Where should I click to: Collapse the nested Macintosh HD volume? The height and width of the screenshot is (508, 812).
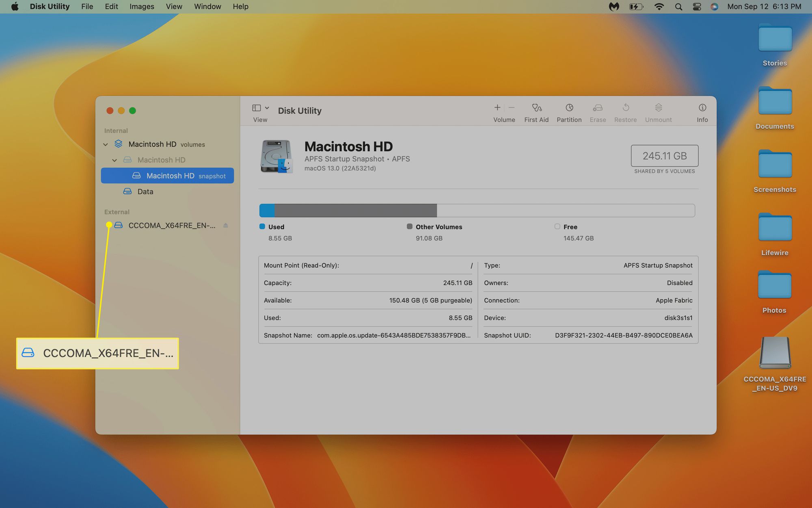114,160
